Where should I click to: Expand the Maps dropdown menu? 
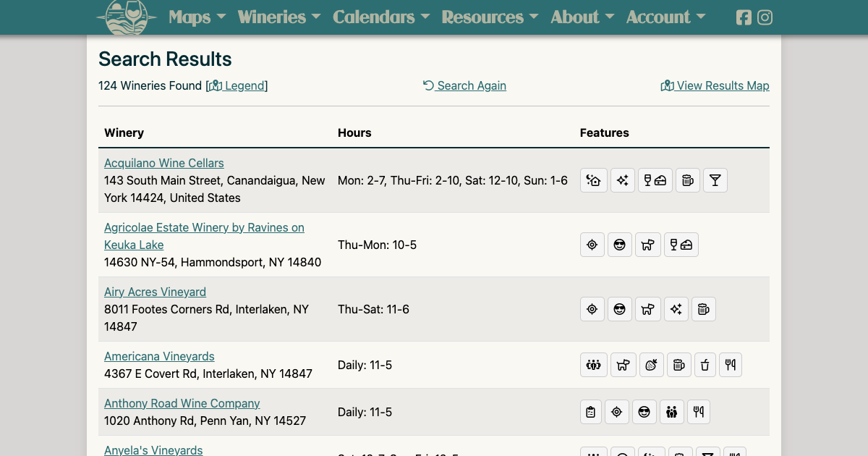click(x=197, y=17)
